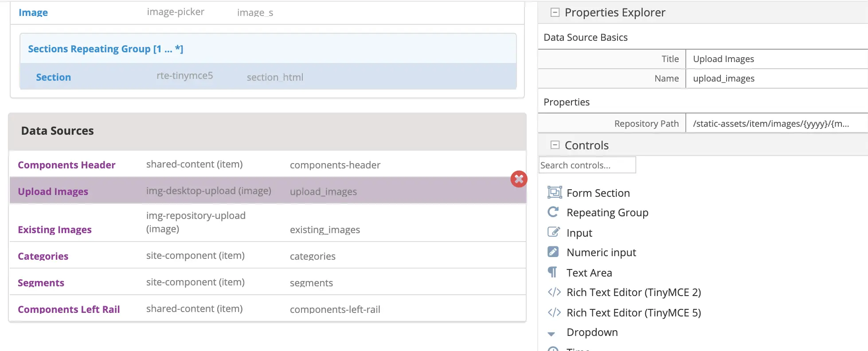The height and width of the screenshot is (351, 868).
Task: Click the Form Section control label
Action: (598, 193)
